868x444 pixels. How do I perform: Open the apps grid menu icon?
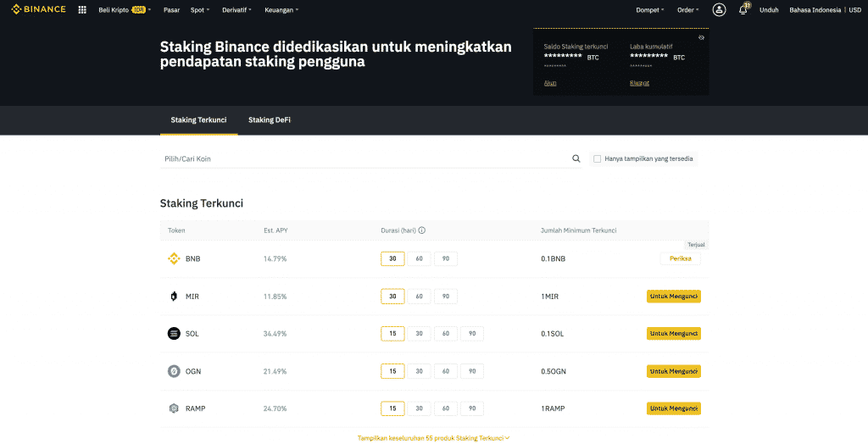(82, 10)
